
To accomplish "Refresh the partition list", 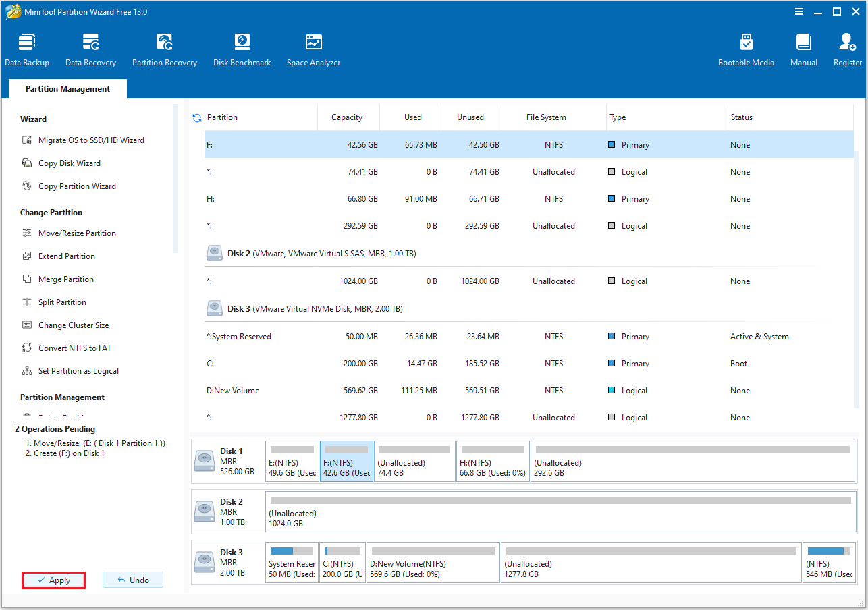I will 196,117.
